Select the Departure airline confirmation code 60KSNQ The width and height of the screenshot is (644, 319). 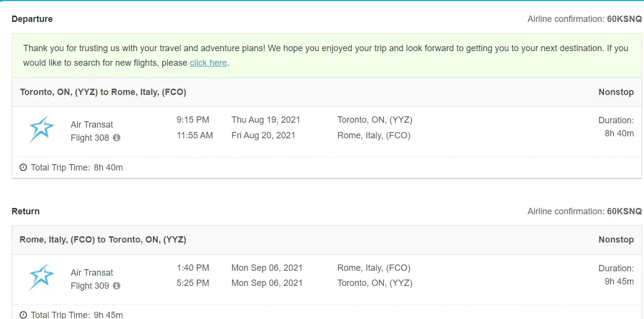tap(624, 19)
